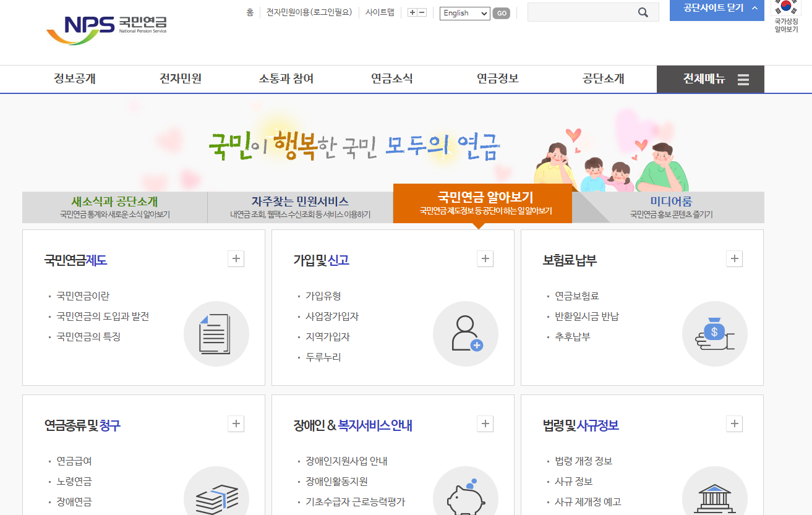Select the 국민연금 알아보기 tab
812x515 pixels.
[482, 203]
